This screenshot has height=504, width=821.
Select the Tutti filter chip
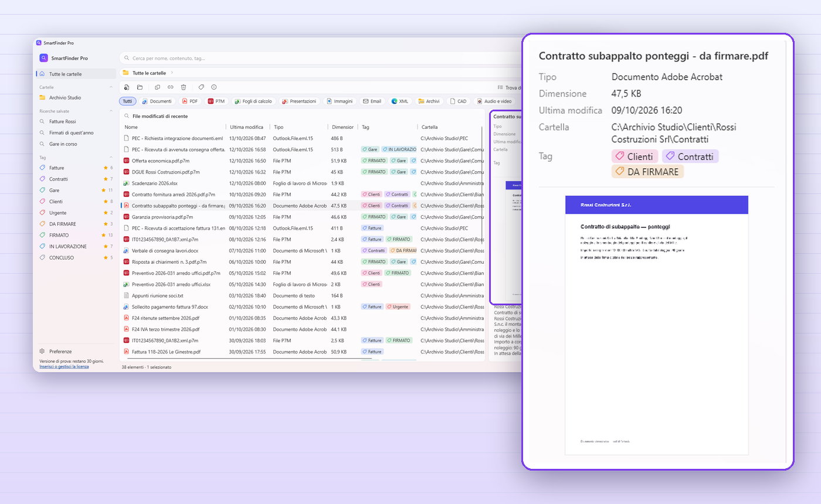click(127, 101)
